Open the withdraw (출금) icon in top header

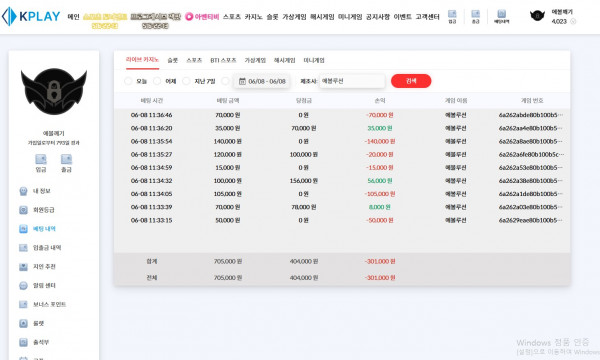point(475,17)
